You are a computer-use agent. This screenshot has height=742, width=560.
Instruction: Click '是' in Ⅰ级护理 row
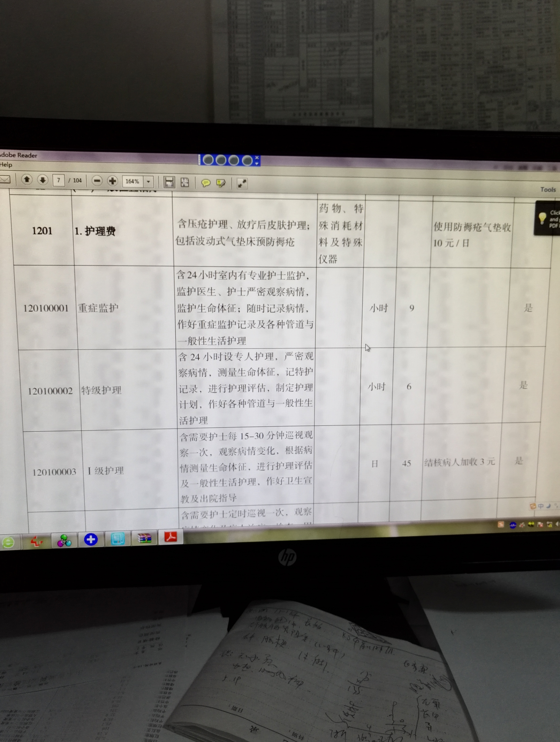(x=519, y=461)
